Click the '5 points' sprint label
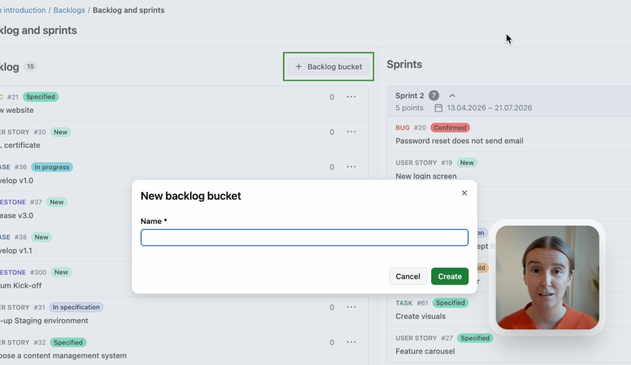Screen dimensions: 631x365 click(x=409, y=108)
